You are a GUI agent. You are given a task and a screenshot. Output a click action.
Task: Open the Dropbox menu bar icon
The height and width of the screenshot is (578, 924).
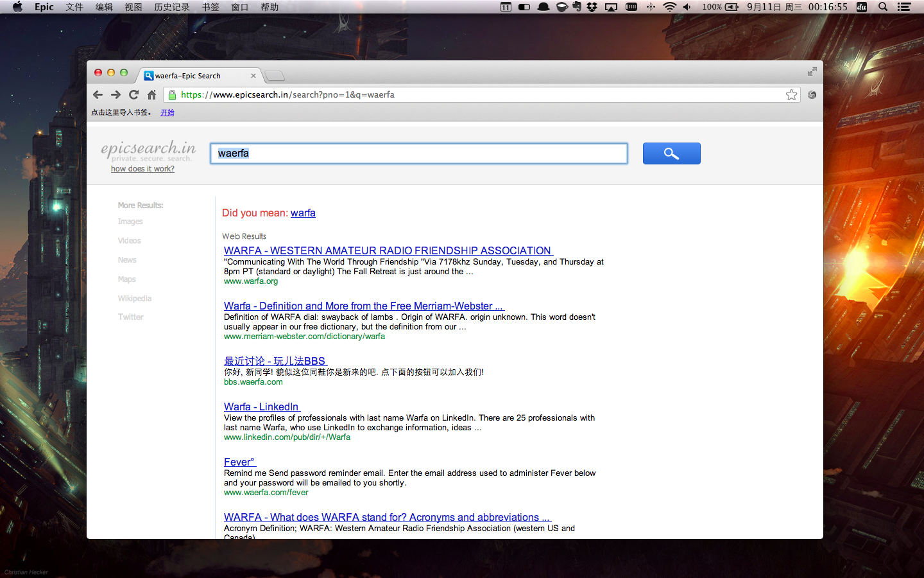tap(592, 7)
